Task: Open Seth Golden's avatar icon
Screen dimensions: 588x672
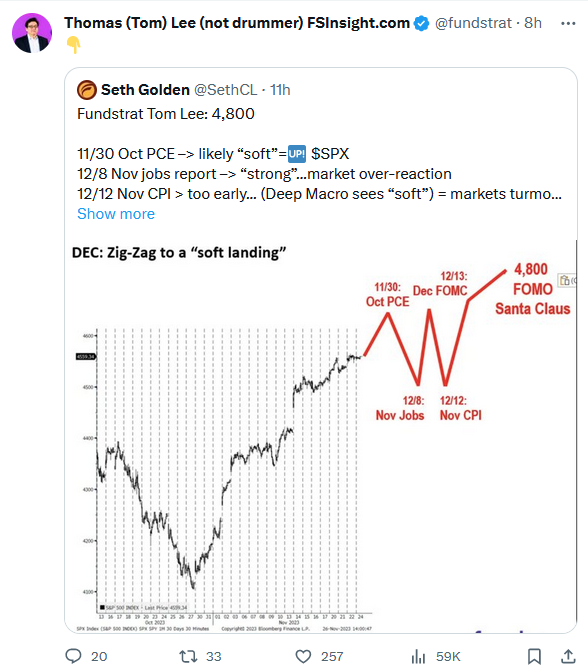Action: [87, 90]
